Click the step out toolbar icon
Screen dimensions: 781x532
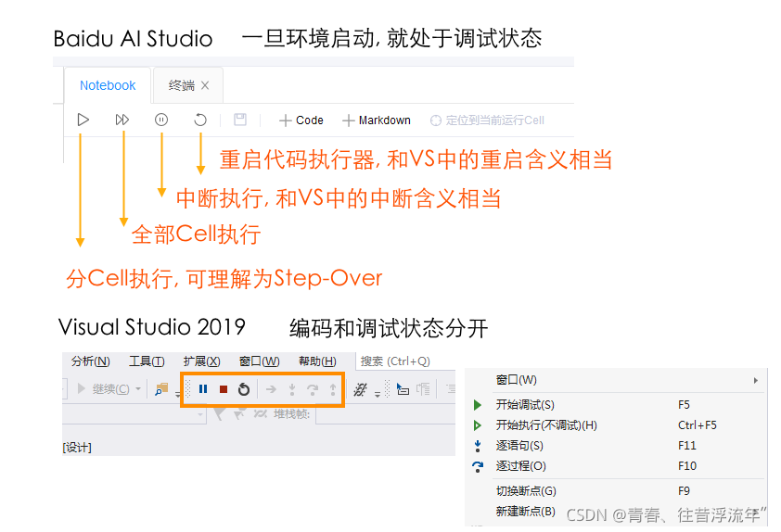(333, 389)
